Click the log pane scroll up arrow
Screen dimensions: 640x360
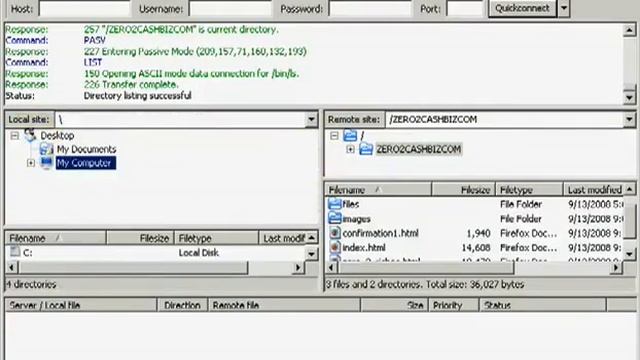click(x=629, y=30)
